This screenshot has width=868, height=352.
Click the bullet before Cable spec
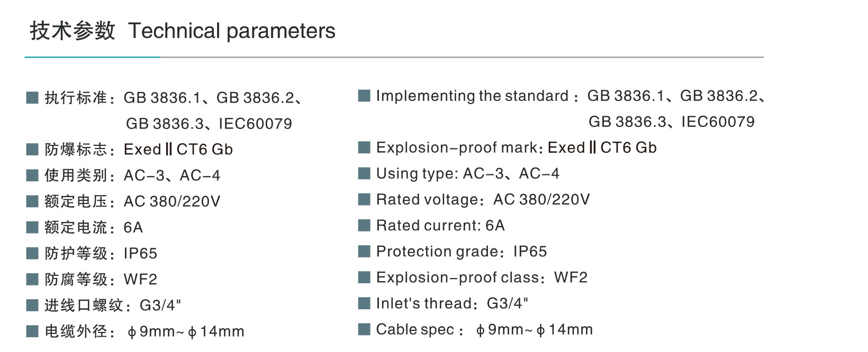(364, 330)
